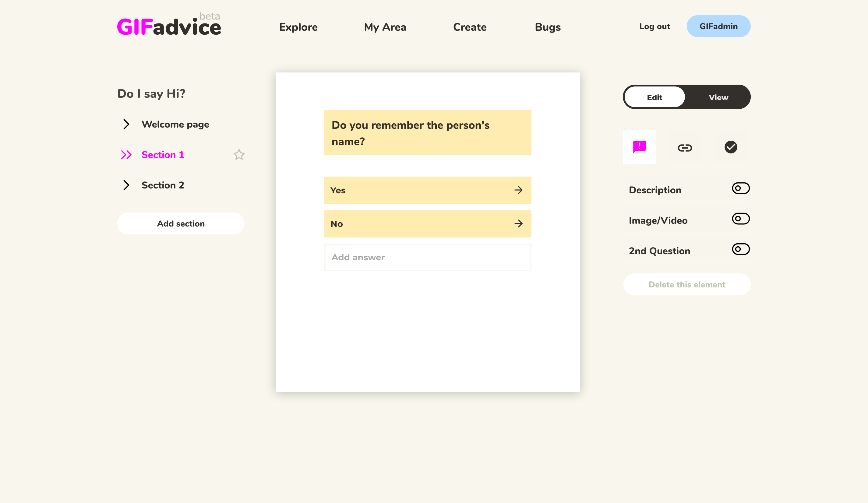Turn on the Image/Video toggle
This screenshot has height=503, width=868.
pos(741,219)
